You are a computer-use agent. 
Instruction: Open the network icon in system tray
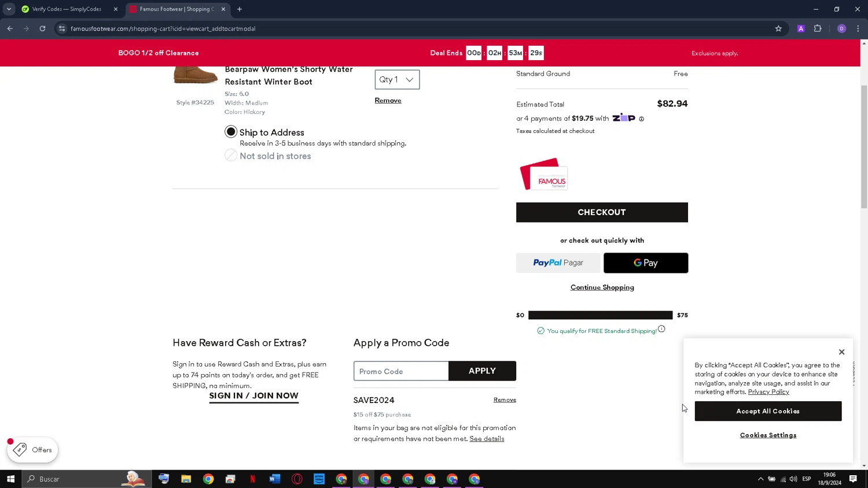tap(783, 479)
